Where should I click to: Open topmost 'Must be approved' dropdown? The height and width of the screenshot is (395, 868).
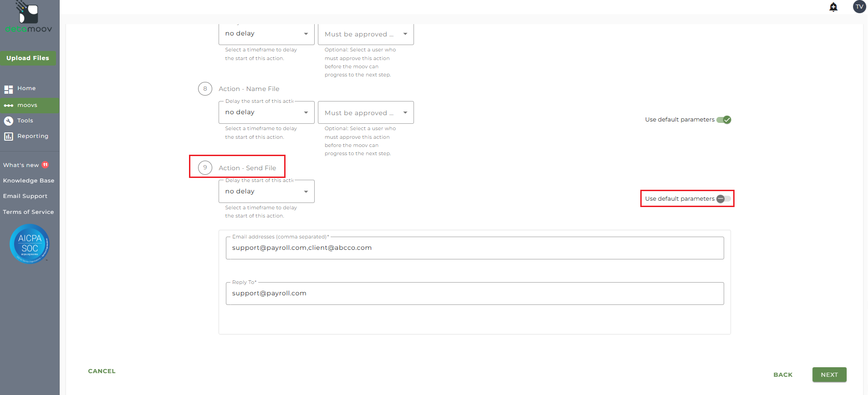[366, 34]
